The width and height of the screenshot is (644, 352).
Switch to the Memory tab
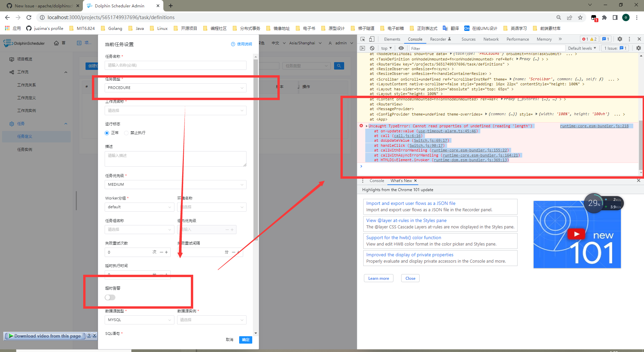coord(544,39)
